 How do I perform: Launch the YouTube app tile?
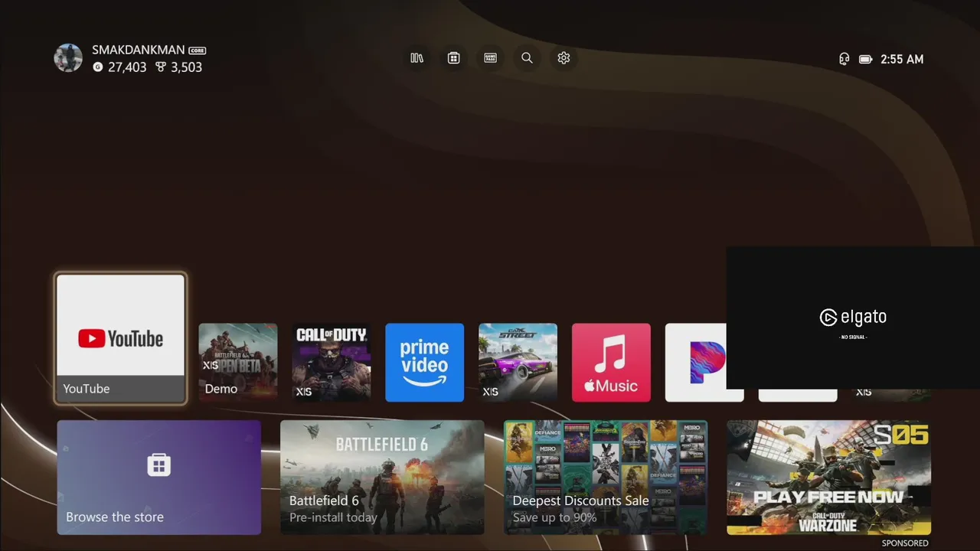pyautogui.click(x=121, y=339)
